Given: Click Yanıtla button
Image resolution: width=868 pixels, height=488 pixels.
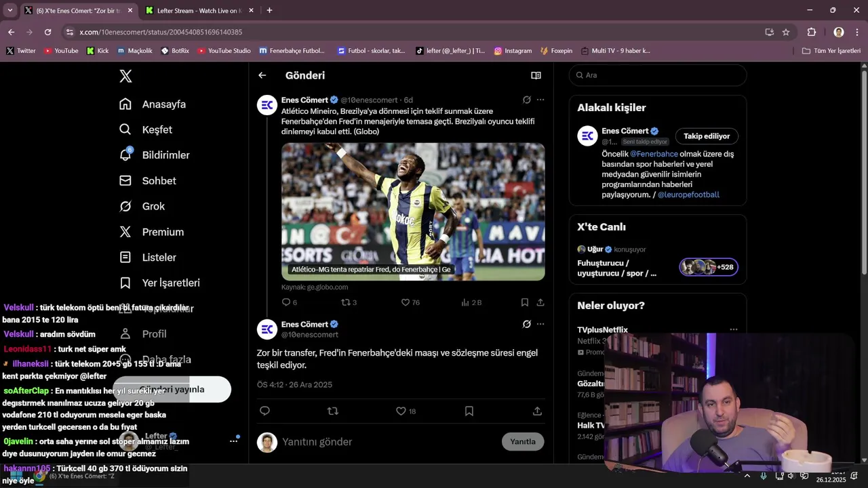Looking at the screenshot, I should [523, 442].
